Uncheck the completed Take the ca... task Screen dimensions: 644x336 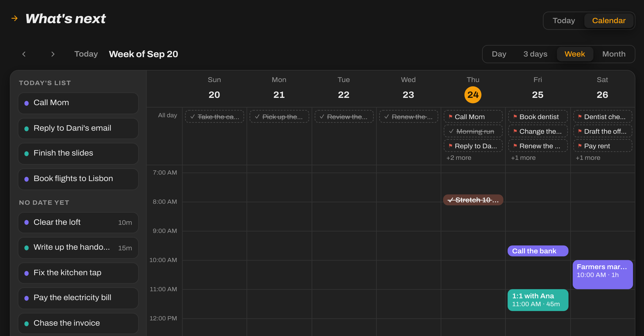pos(193,117)
